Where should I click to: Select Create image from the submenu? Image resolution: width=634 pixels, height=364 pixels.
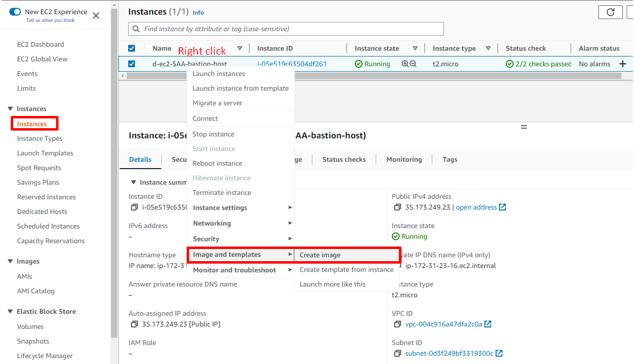[x=320, y=255]
